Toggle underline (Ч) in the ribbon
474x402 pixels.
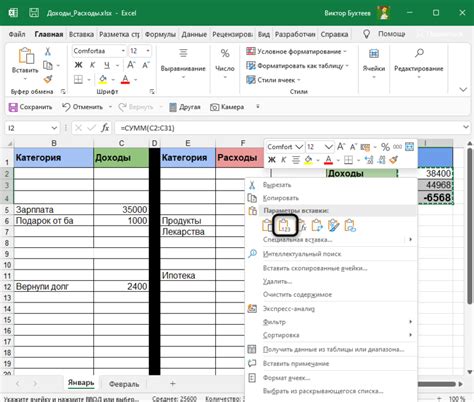pyautogui.click(x=107, y=65)
